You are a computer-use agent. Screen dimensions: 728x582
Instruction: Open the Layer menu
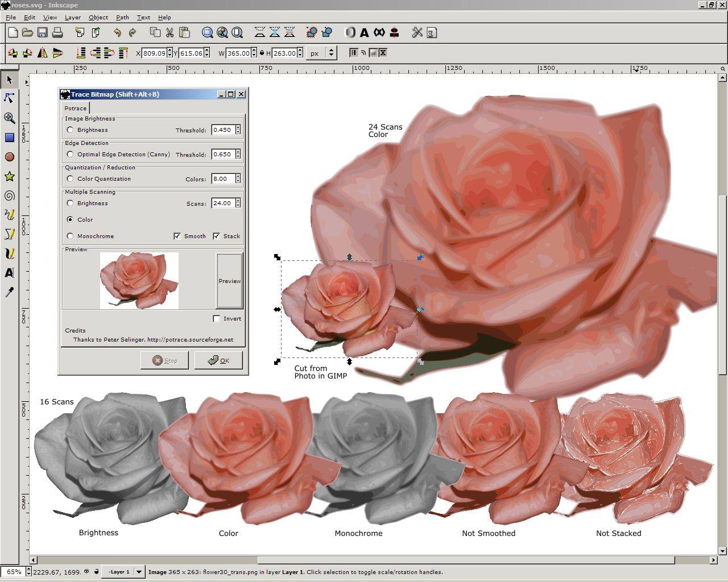73,17
